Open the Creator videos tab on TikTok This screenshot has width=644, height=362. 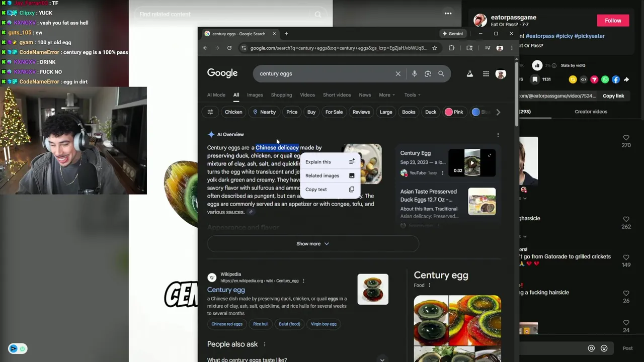tap(591, 112)
